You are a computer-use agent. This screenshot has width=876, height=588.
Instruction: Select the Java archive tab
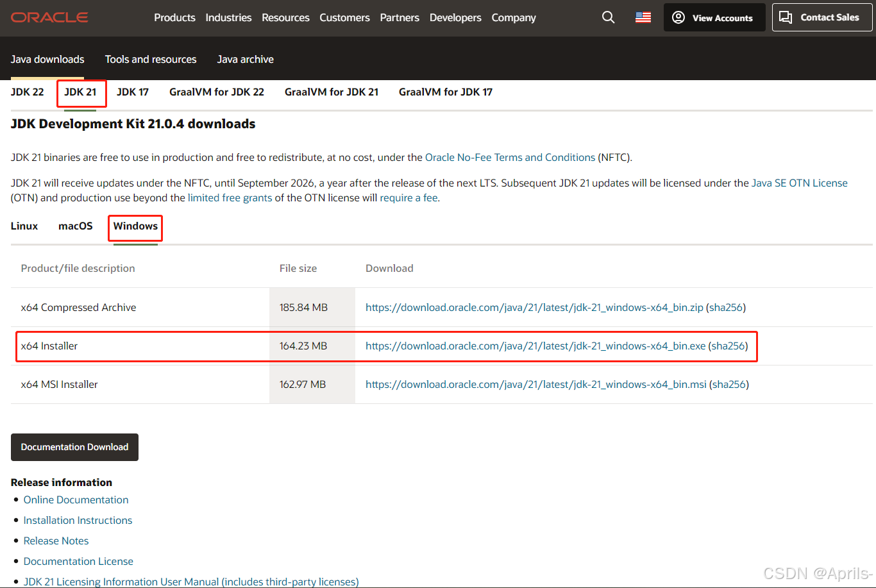(x=246, y=59)
